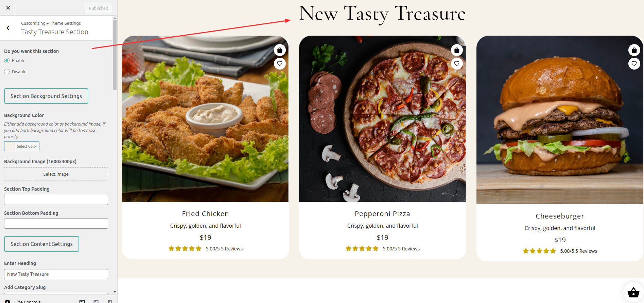Go back using the left chevron arrow
The width and height of the screenshot is (644, 303).
click(8, 28)
